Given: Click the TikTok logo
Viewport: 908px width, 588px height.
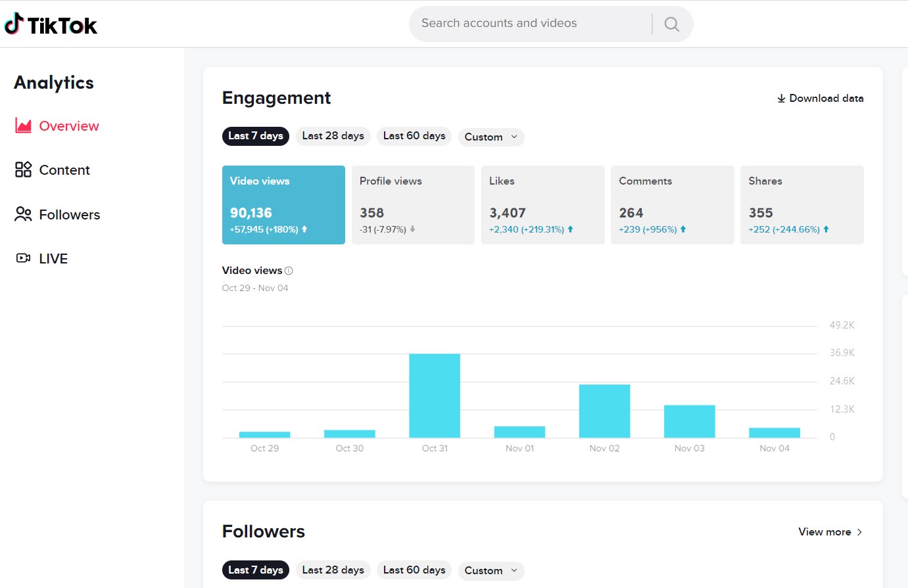Looking at the screenshot, I should (51, 24).
